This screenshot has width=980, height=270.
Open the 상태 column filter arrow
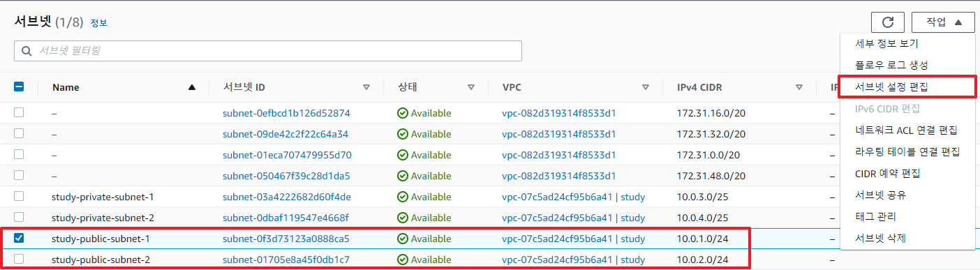pos(471,88)
